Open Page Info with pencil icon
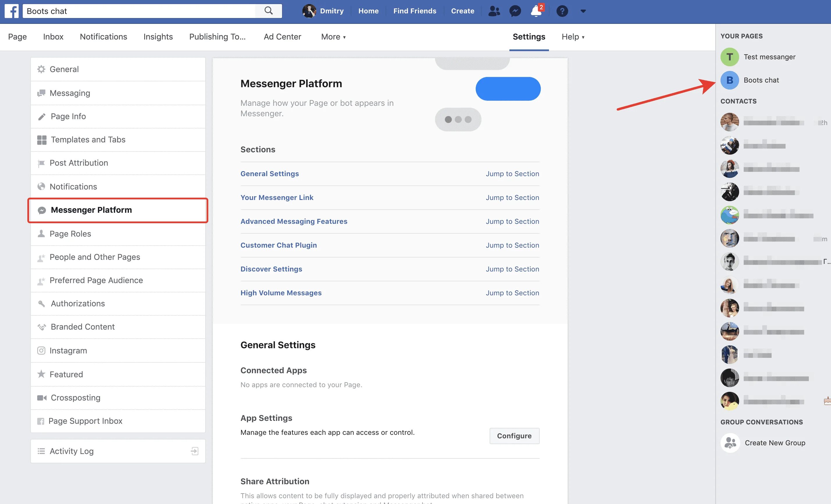831x504 pixels. pyautogui.click(x=118, y=116)
